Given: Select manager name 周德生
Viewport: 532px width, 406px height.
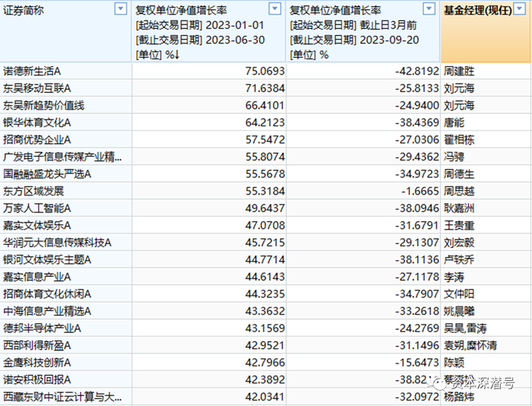Looking at the screenshot, I should (459, 174).
